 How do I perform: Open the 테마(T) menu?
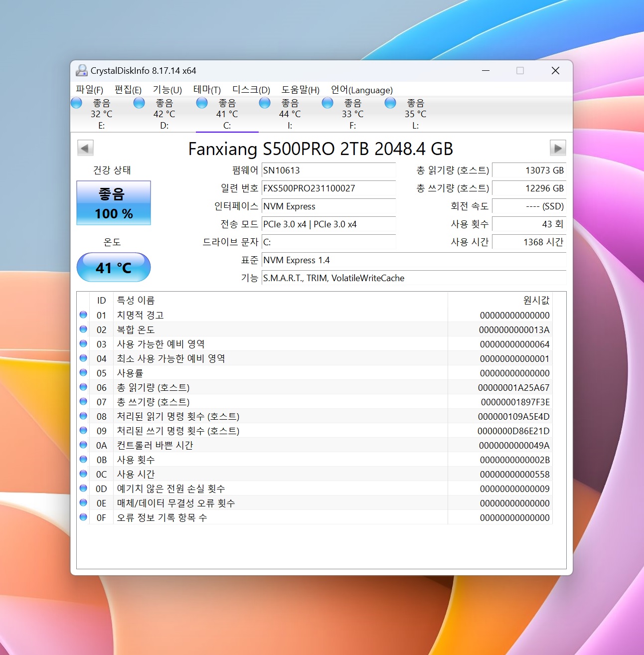pyautogui.click(x=207, y=90)
